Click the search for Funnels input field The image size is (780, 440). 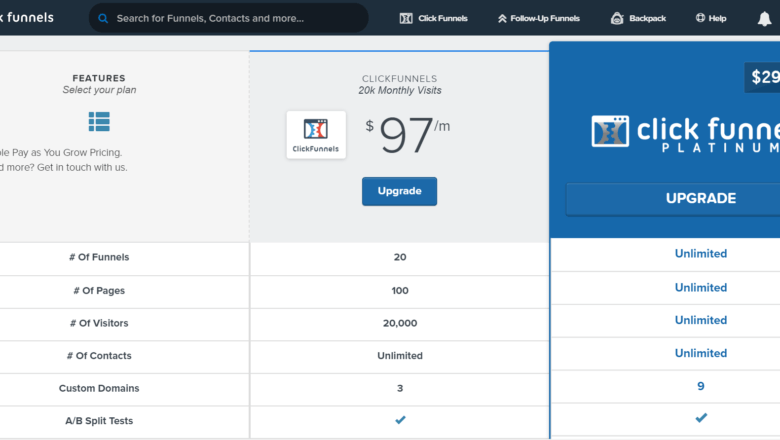click(x=229, y=18)
